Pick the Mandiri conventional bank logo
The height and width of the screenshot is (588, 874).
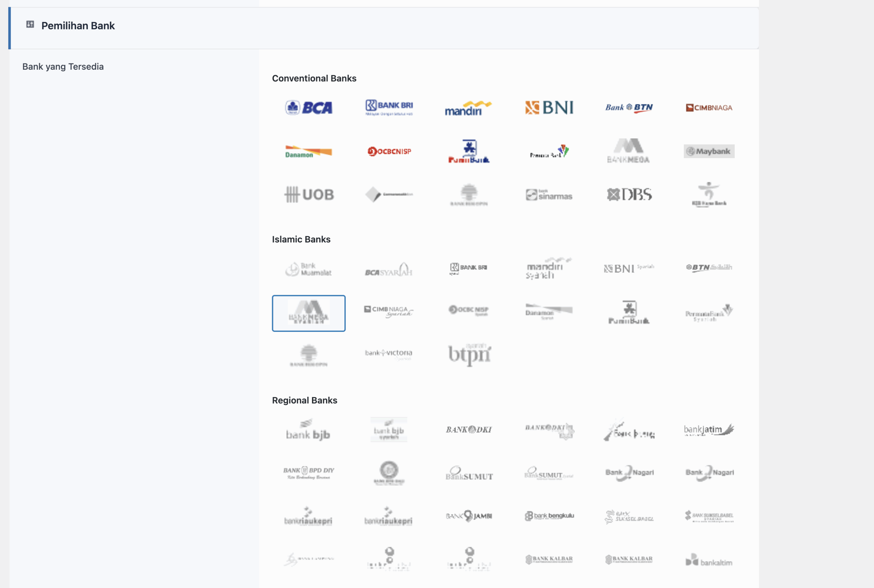pyautogui.click(x=469, y=108)
